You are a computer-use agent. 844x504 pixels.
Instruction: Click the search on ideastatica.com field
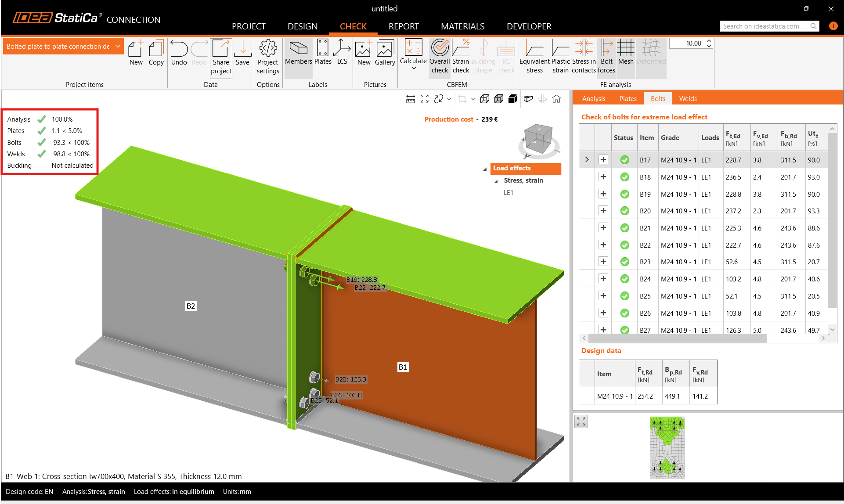pos(764,26)
